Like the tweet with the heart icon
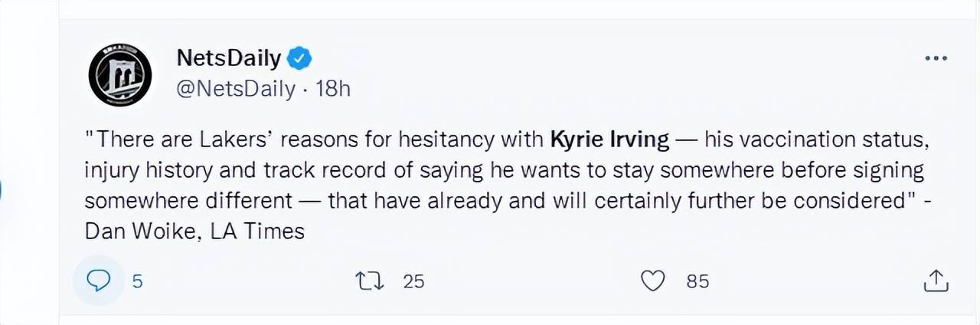 652,281
